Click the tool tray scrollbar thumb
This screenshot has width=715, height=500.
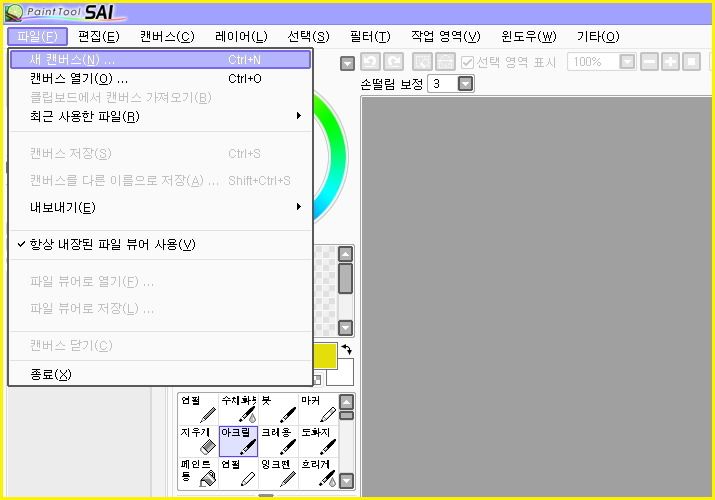(x=347, y=415)
